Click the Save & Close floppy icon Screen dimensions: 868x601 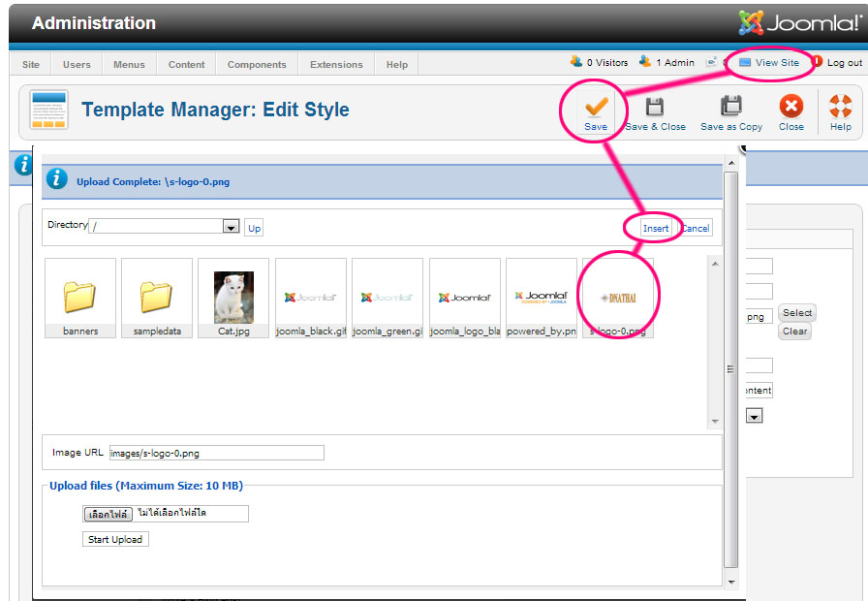(655, 107)
